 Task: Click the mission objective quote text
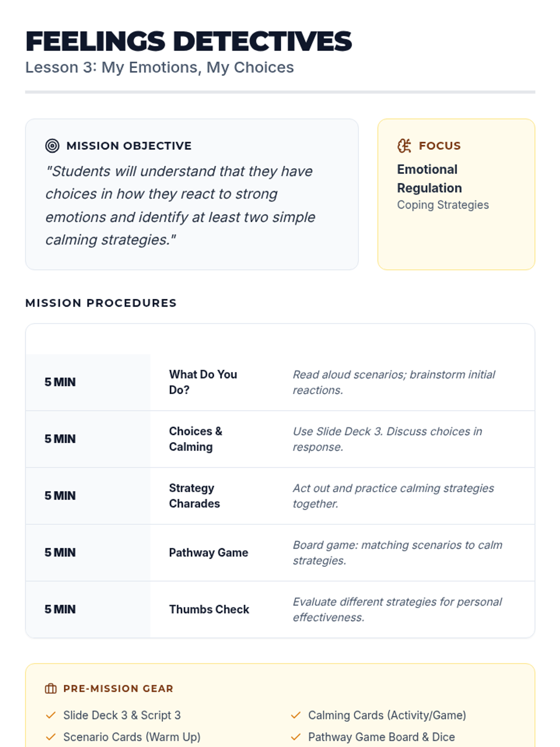click(180, 205)
